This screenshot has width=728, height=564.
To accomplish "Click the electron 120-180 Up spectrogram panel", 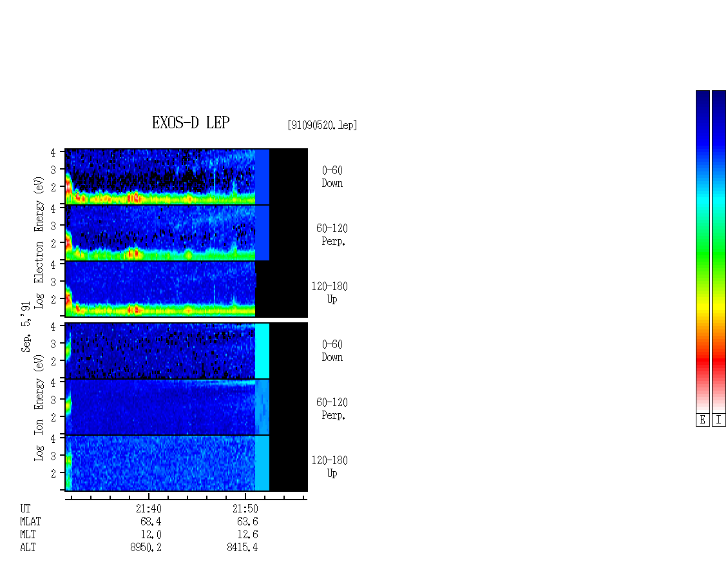I will click(x=186, y=289).
